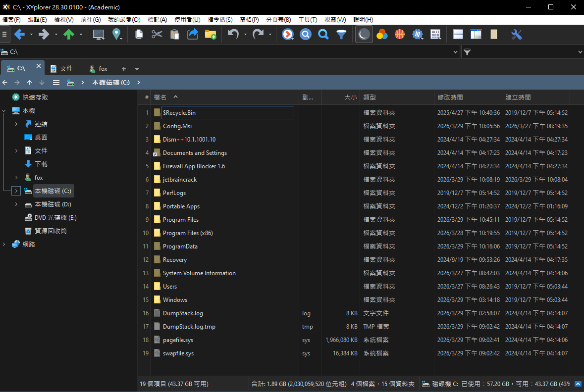Image resolution: width=584 pixels, height=392 pixels.
Task: Click the Move To blue arrow icon
Action: pyautogui.click(x=193, y=35)
